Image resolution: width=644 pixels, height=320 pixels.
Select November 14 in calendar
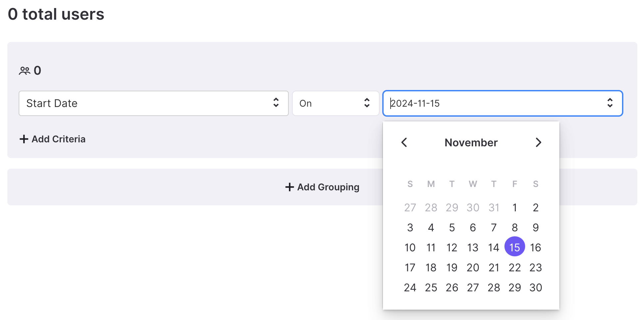(x=494, y=248)
